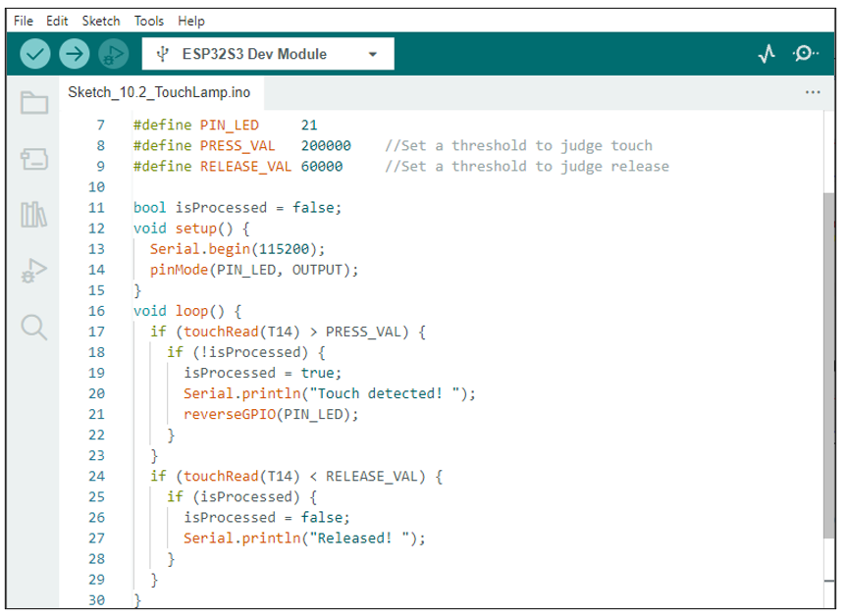The width and height of the screenshot is (847, 616).
Task: Open the tab options ellipsis menu
Action: click(x=813, y=92)
